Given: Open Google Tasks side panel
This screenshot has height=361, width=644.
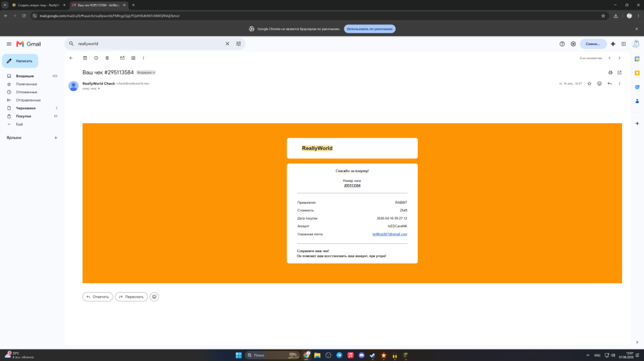Looking at the screenshot, I should click(637, 87).
